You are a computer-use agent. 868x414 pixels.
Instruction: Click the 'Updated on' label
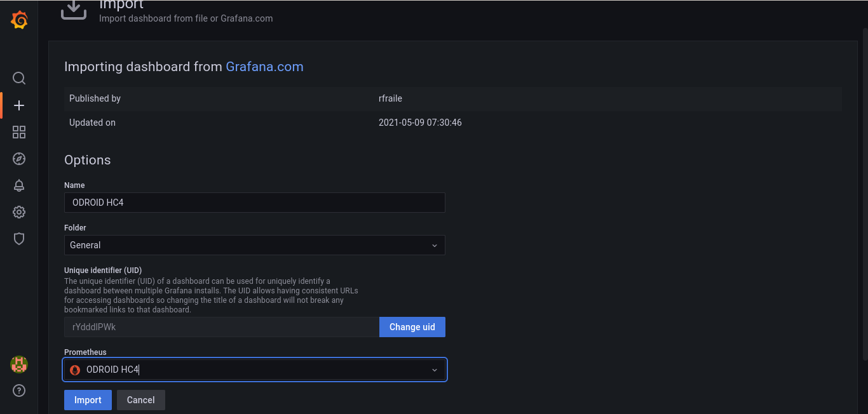92,123
